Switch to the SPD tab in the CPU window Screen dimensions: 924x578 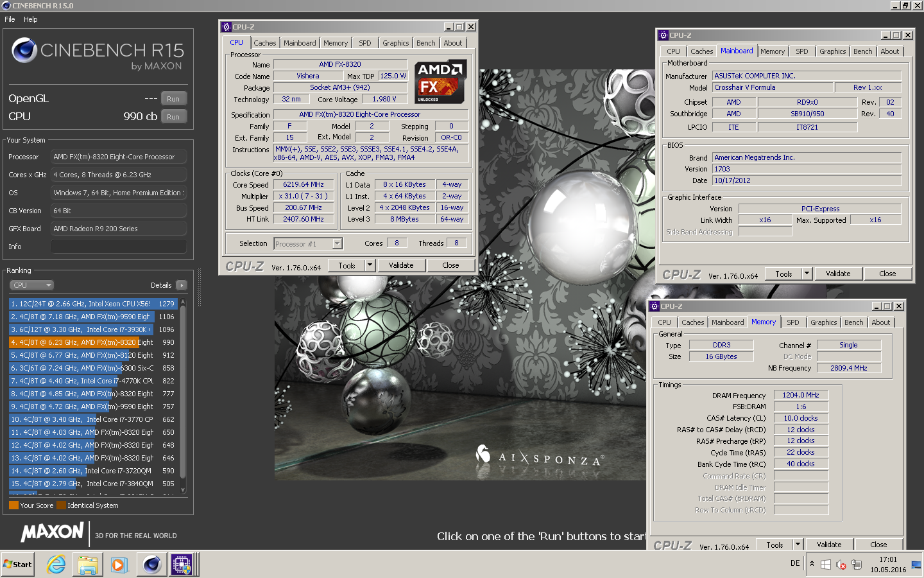click(365, 43)
